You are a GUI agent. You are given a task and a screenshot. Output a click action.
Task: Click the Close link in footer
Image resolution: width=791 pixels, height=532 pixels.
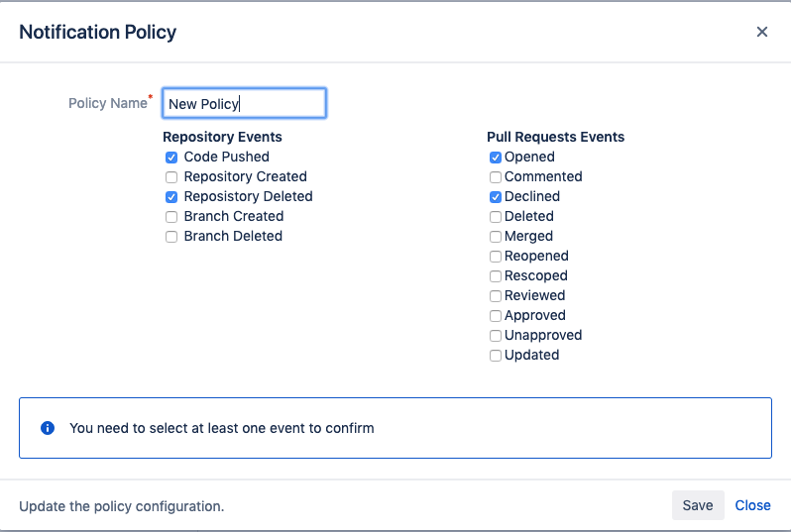pyautogui.click(x=752, y=505)
